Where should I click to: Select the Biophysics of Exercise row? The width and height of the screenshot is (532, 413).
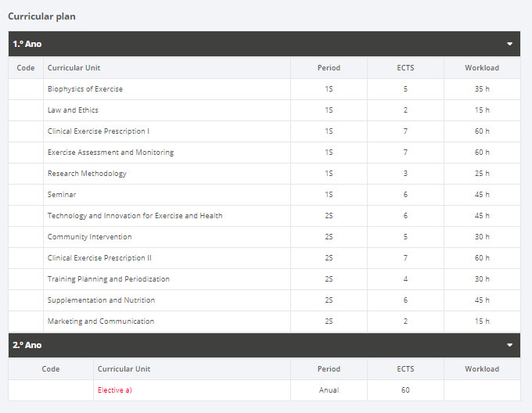coord(264,89)
